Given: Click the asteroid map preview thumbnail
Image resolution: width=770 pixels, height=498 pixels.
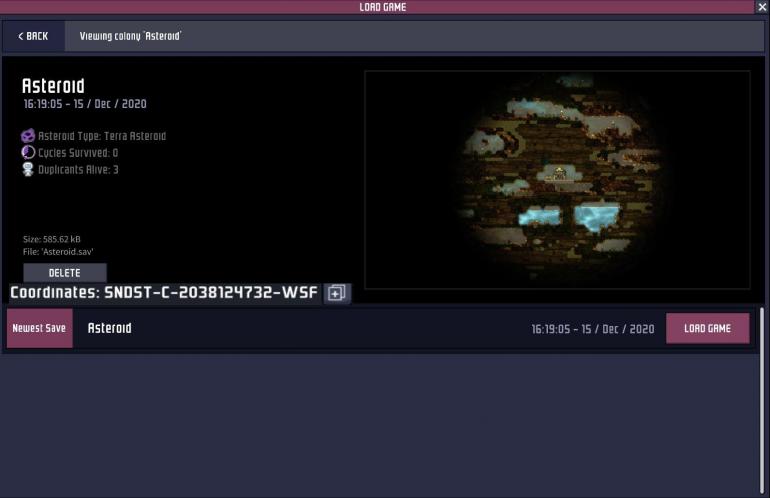Looking at the screenshot, I should click(x=557, y=180).
